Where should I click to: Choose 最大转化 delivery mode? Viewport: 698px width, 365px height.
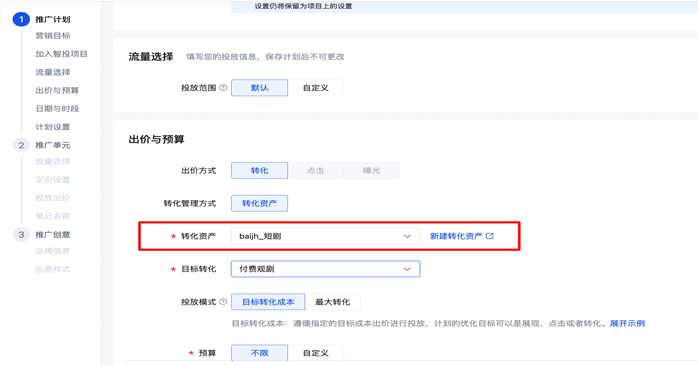[x=333, y=302]
